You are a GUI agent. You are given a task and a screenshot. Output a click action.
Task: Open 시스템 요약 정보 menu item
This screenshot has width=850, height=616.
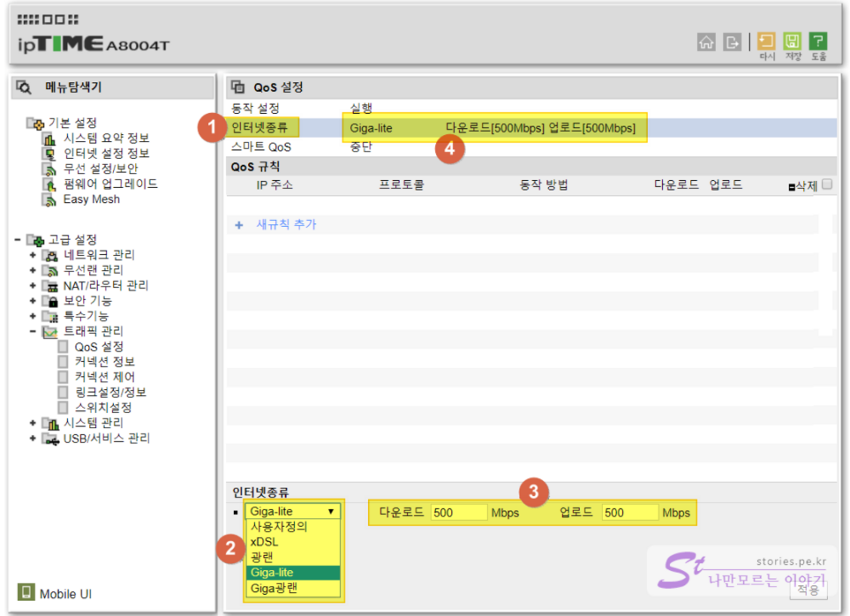point(106,138)
